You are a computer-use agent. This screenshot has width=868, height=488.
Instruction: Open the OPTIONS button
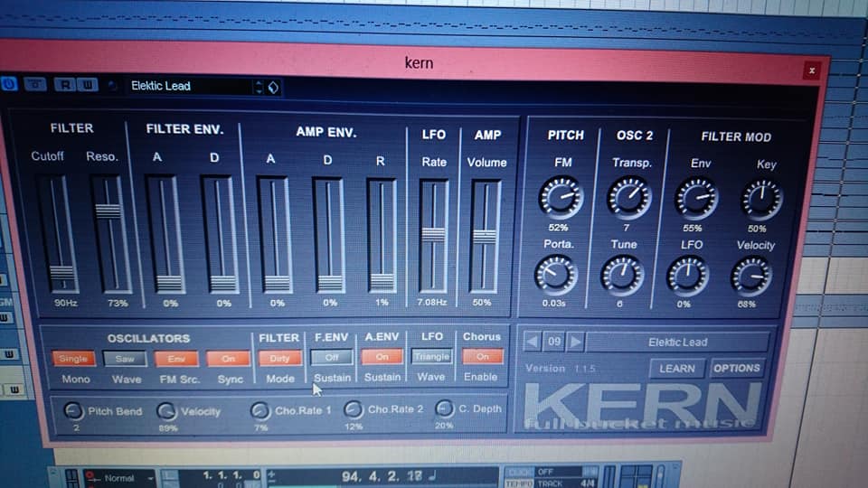pos(736,368)
